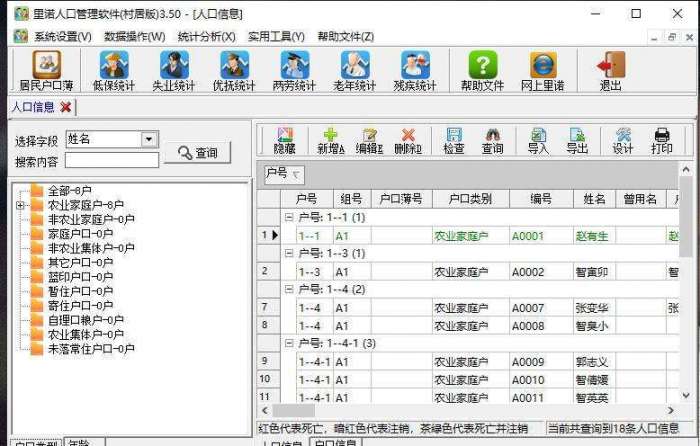Sort by 编号 column header
The height and width of the screenshot is (446, 700).
pos(541,199)
